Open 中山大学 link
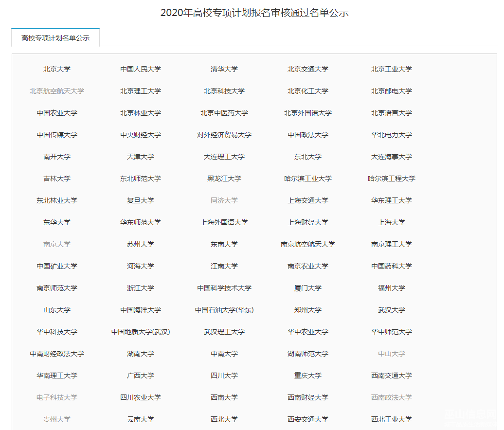Viewport: 504px width, 430px height. click(x=391, y=353)
